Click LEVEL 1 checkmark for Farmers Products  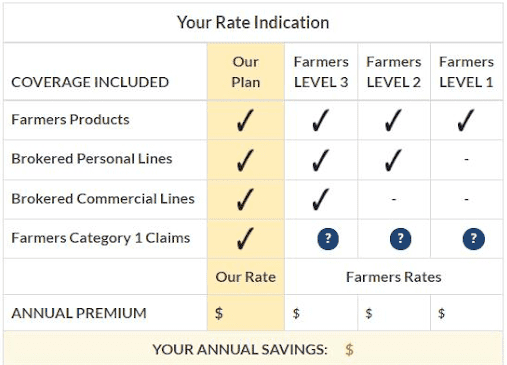tap(466, 120)
